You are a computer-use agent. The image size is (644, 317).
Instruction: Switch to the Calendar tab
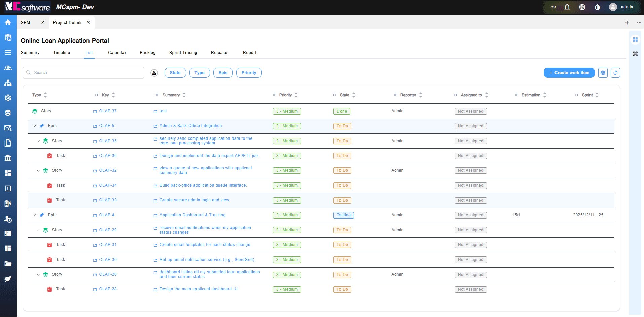(117, 53)
